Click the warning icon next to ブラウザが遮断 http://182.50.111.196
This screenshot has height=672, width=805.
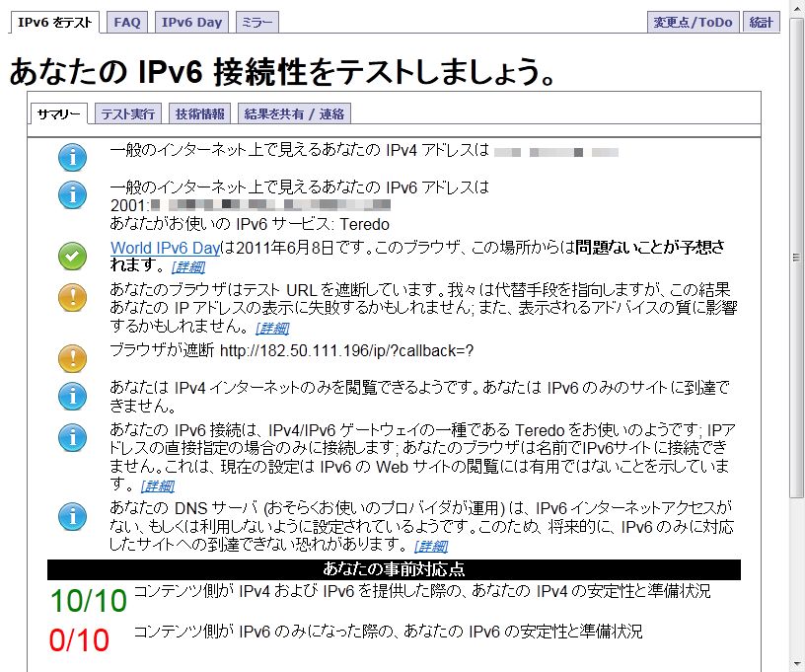tap(72, 356)
